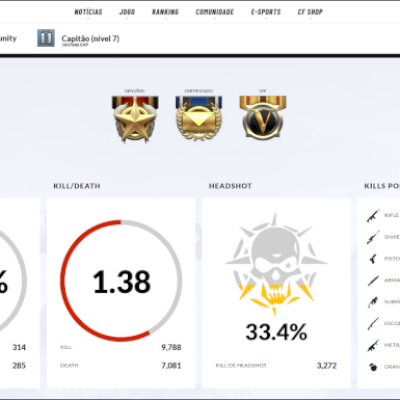Open the E-Sports menu
This screenshot has width=400, height=400.
[x=266, y=12]
